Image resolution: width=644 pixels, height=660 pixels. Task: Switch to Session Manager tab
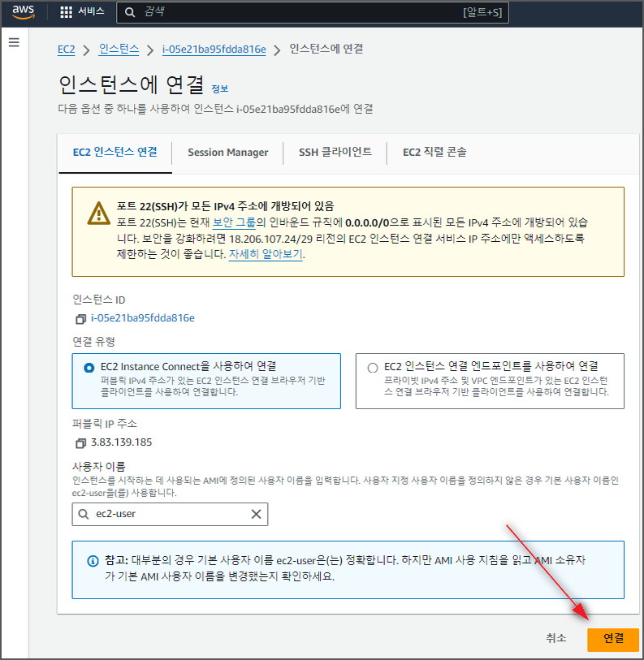click(228, 153)
